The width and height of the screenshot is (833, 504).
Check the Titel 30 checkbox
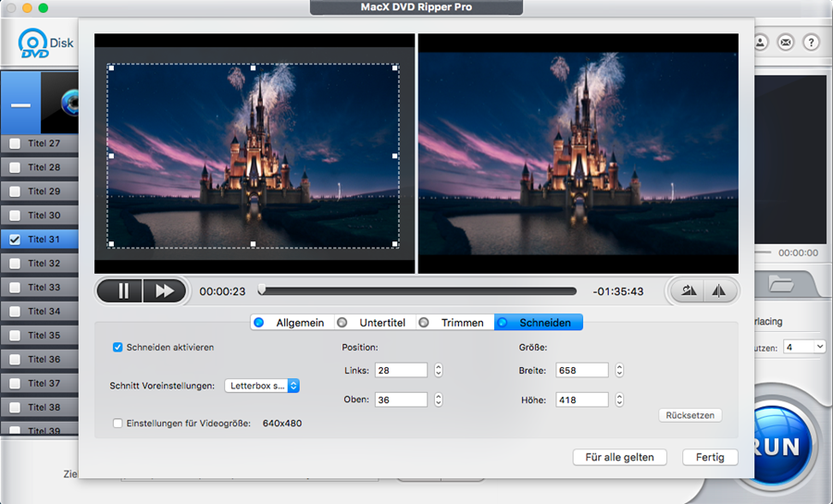coord(15,215)
